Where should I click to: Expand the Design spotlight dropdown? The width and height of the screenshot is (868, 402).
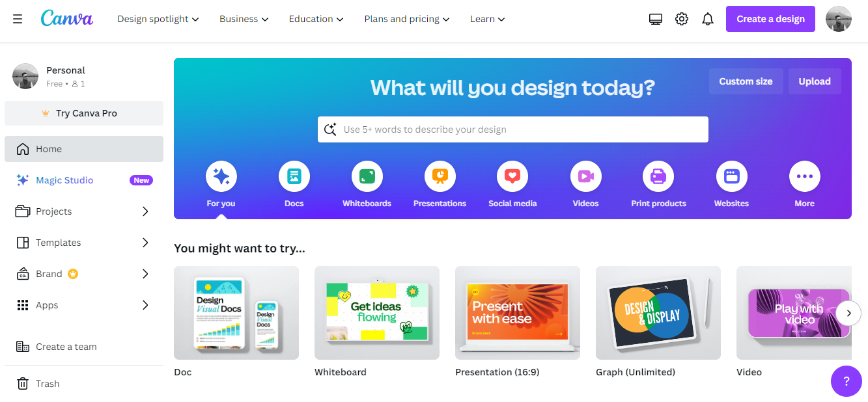coord(158,20)
